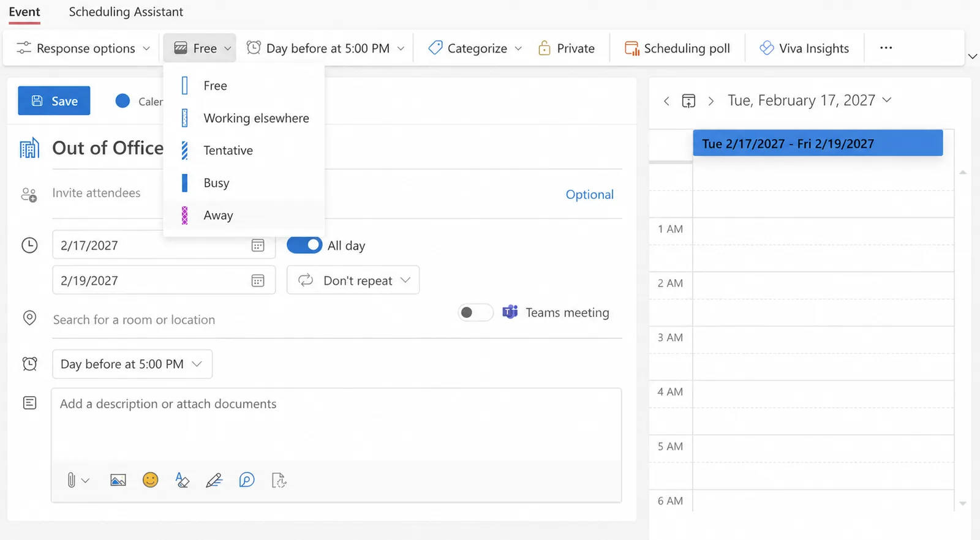Expand the ribbon collapse chevron at far right

(x=972, y=56)
